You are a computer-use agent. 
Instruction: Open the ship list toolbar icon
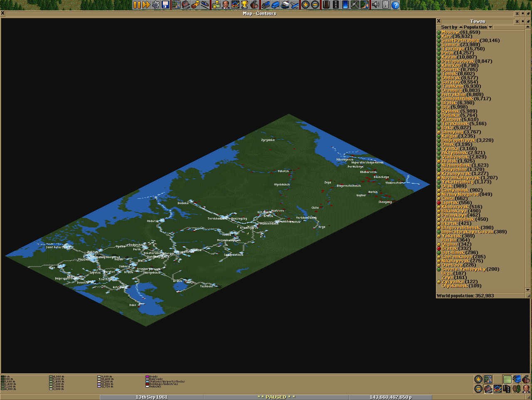tap(285, 5)
